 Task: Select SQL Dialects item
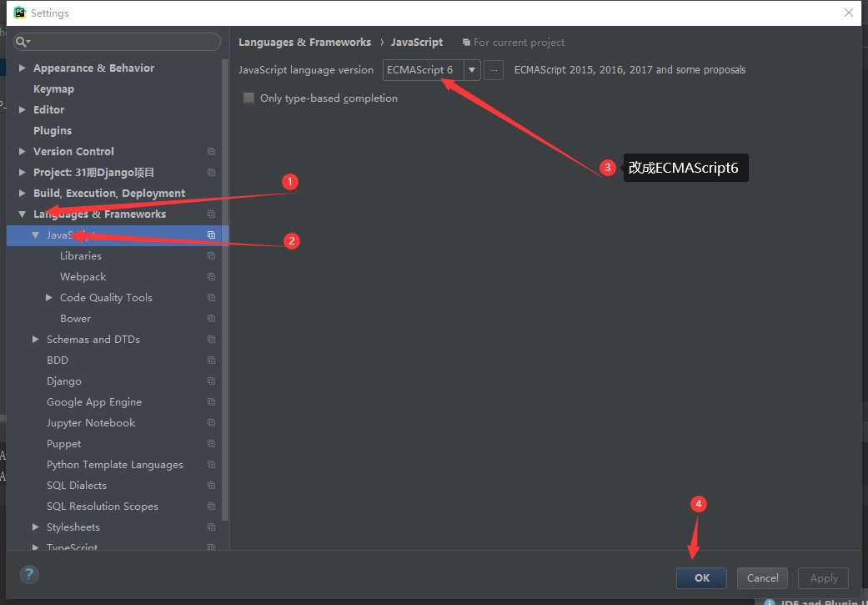77,486
